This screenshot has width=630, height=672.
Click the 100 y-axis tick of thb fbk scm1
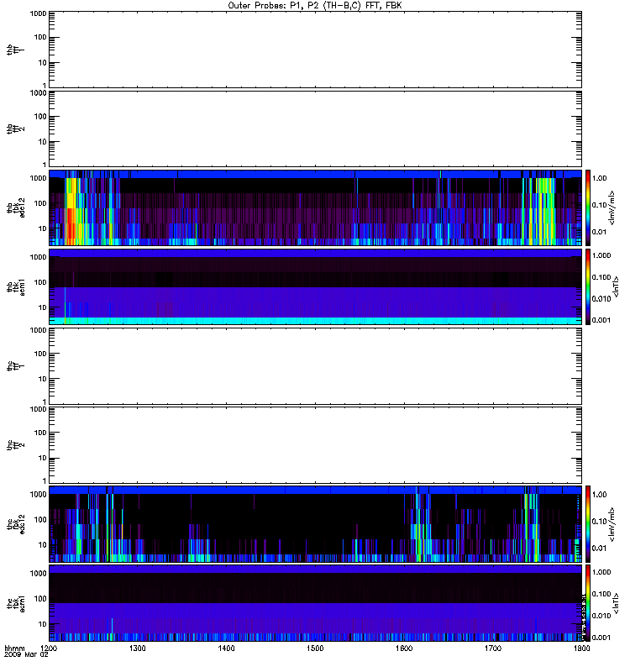pos(40,282)
